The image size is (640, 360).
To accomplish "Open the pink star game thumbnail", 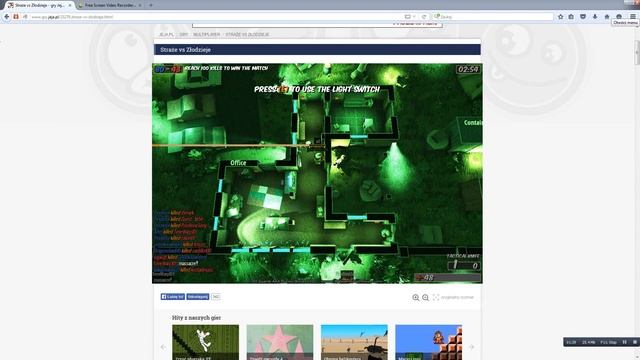I will point(280,342).
